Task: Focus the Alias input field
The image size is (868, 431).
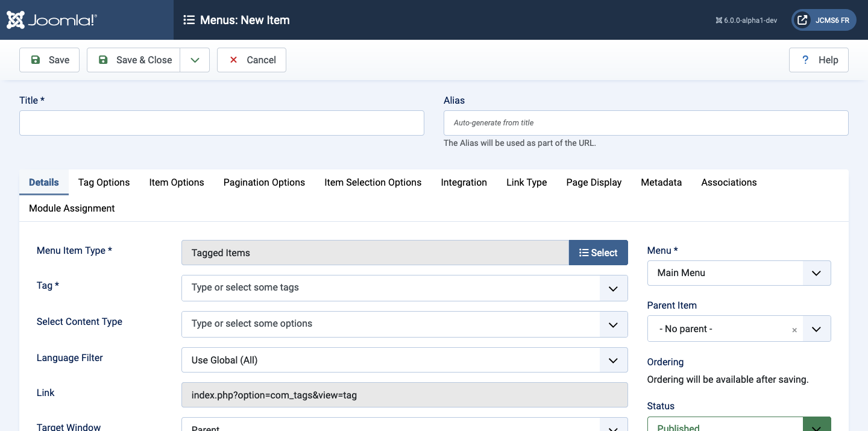Action: (646, 123)
